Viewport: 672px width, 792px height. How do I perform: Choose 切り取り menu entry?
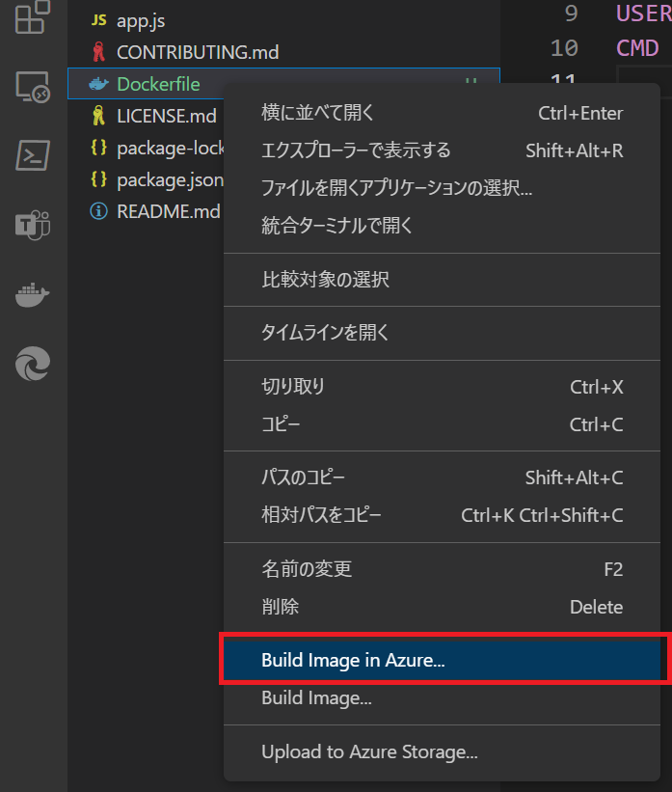(442, 387)
